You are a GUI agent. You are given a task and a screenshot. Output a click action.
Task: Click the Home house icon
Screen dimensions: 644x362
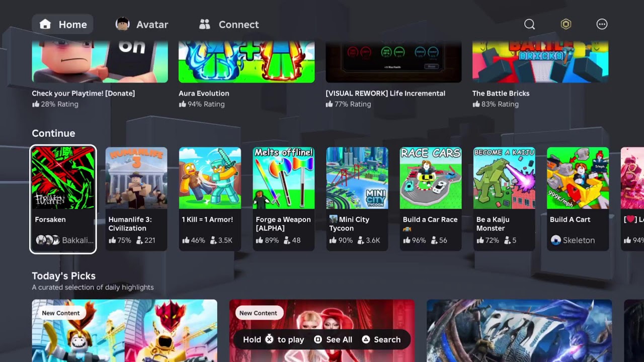(x=45, y=24)
